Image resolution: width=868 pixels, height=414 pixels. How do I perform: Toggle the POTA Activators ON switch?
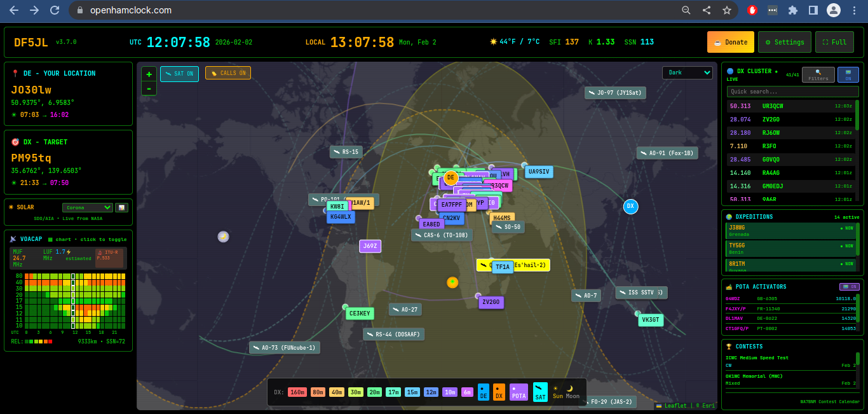(848, 287)
